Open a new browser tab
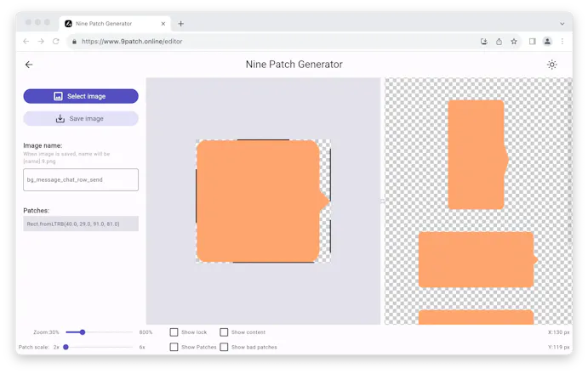 [180, 24]
